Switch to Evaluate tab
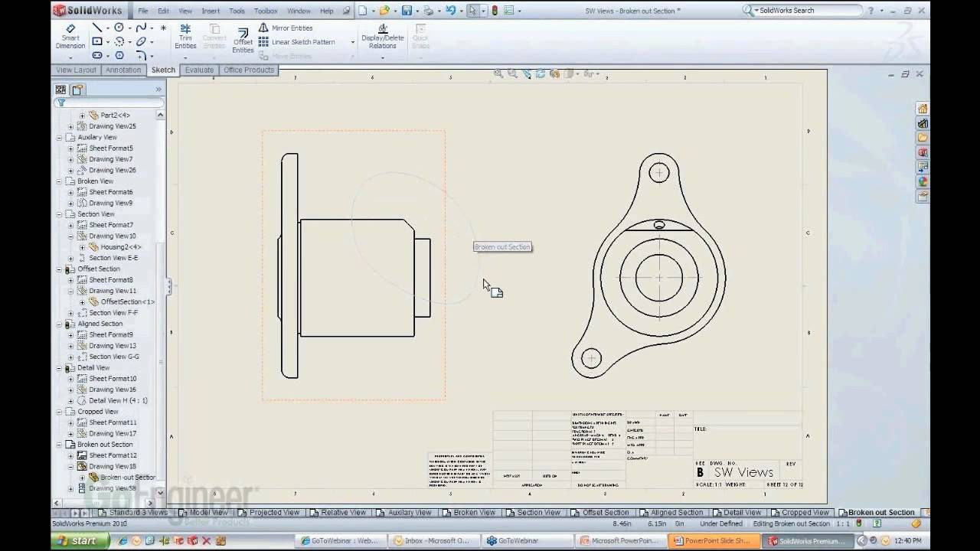The image size is (980, 551). click(199, 70)
